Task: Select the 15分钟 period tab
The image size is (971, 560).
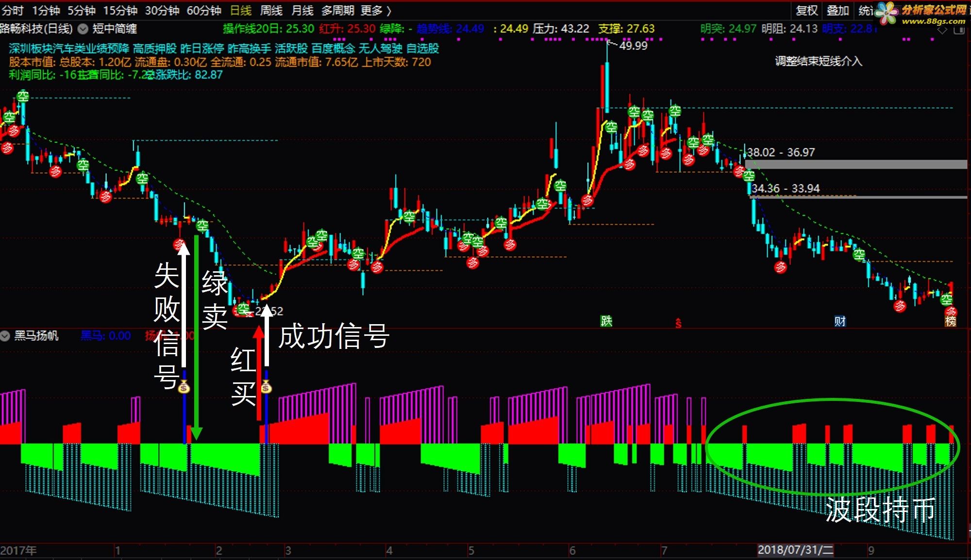Action: click(x=120, y=10)
